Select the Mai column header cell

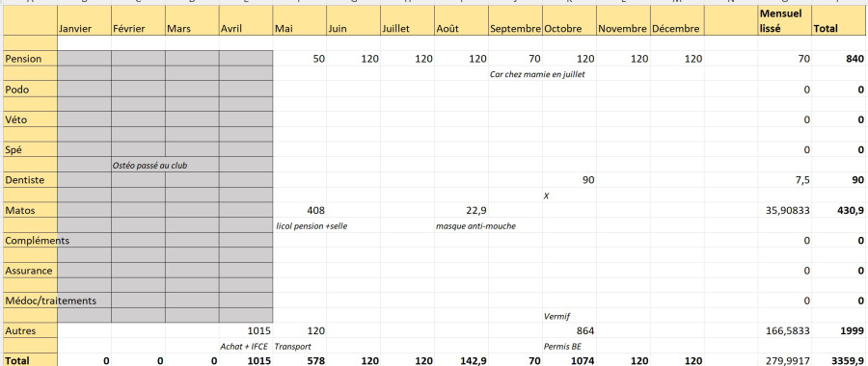pyautogui.click(x=300, y=21)
